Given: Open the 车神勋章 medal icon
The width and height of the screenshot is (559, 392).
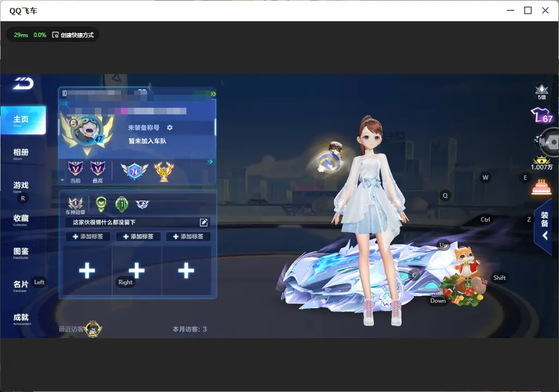Looking at the screenshot, I should (x=76, y=206).
